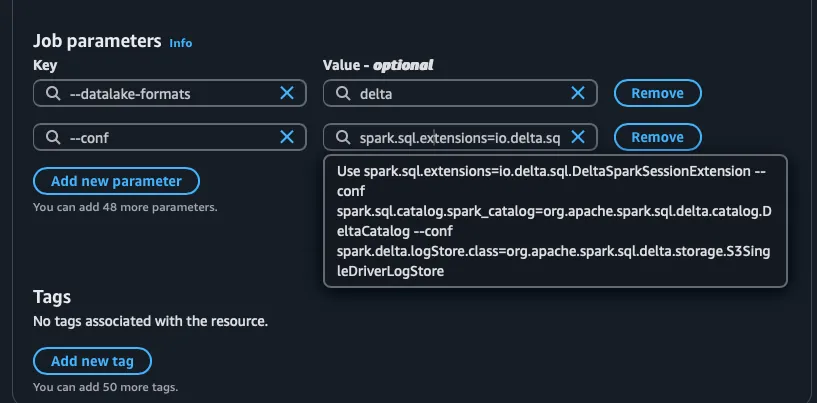817x403 pixels.
Task: Click search icon in spark.sql.extensions value field
Action: pos(343,137)
